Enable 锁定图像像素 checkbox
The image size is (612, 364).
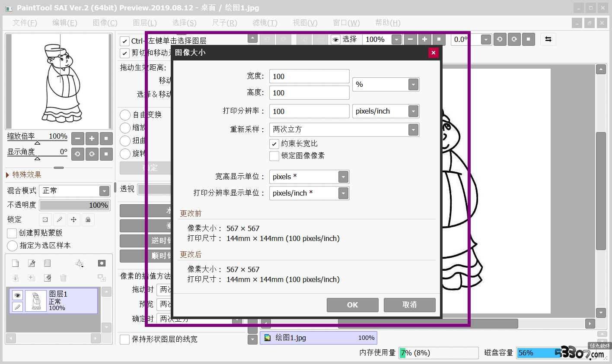coord(274,156)
